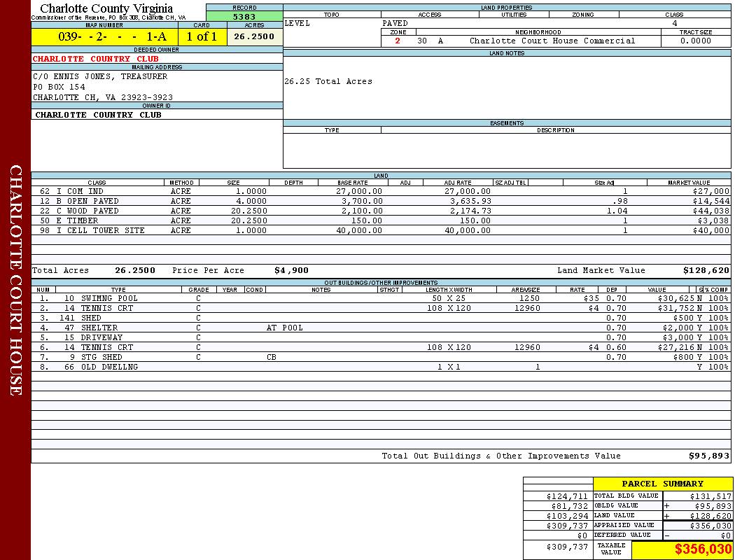This screenshot has height=560, width=735.
Task: Click the red zone number 2
Action: pos(398,41)
